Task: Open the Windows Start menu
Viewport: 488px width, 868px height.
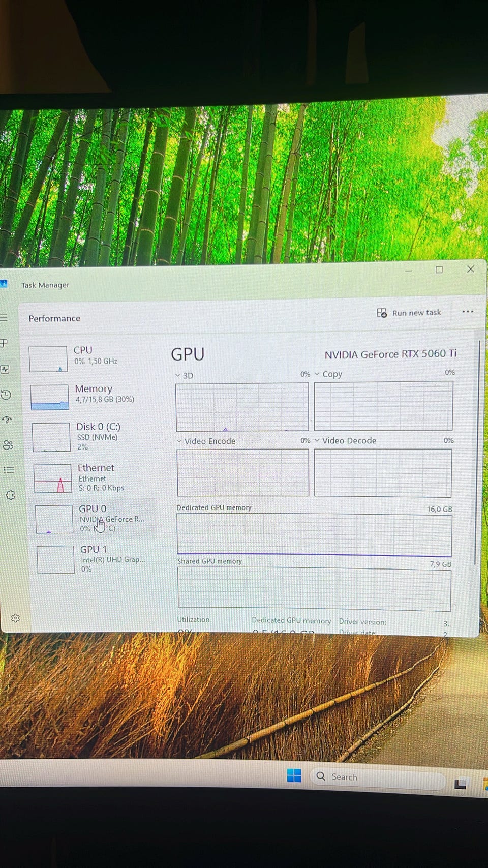Action: point(294,775)
